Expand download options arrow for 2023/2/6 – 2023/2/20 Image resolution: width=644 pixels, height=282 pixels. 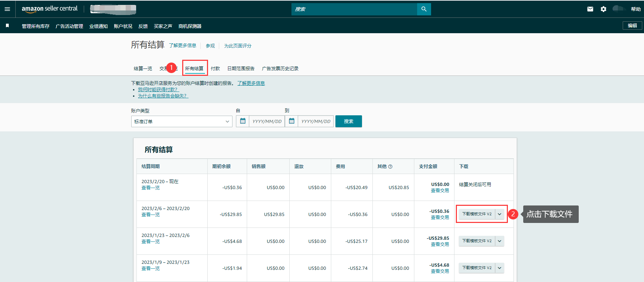499,214
